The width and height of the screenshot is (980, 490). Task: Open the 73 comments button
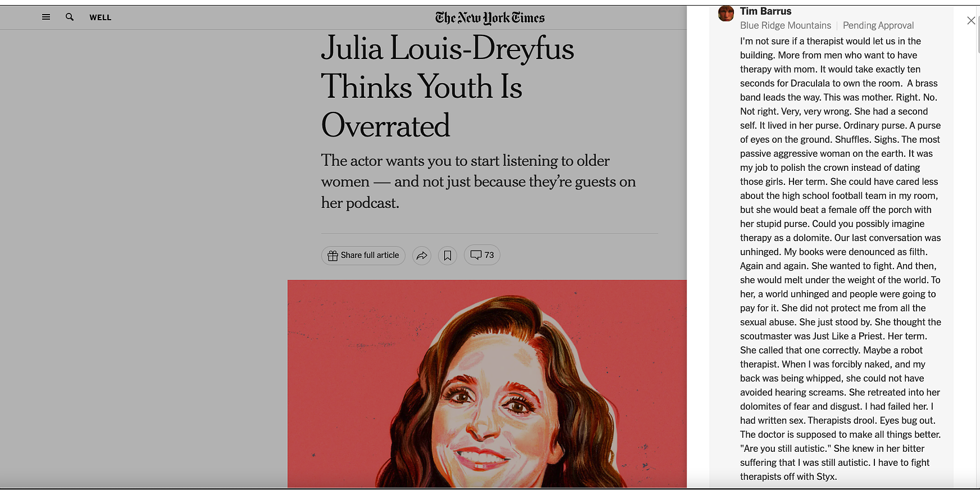click(482, 255)
